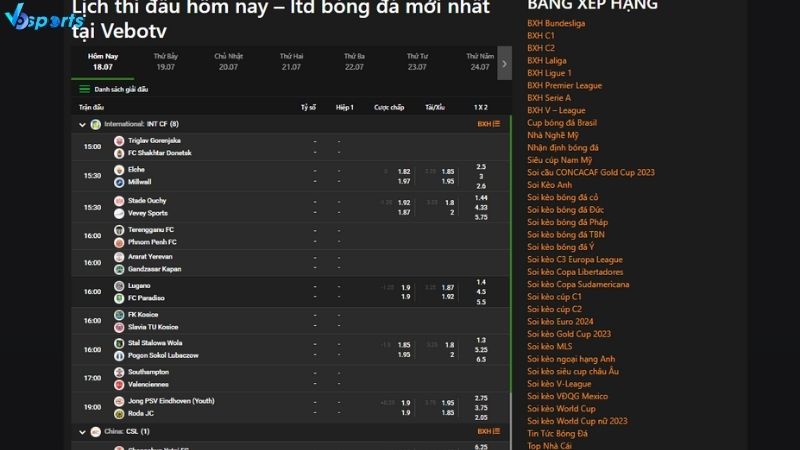Select the Thứ Bảy 19.07 tab
Viewport: 800px width, 450px height.
pos(165,62)
